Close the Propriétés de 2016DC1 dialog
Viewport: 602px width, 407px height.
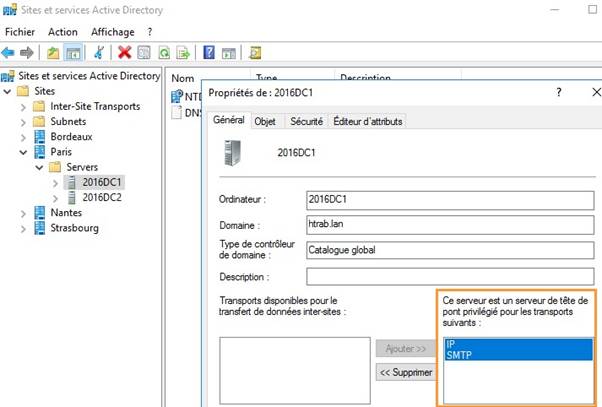pos(596,92)
